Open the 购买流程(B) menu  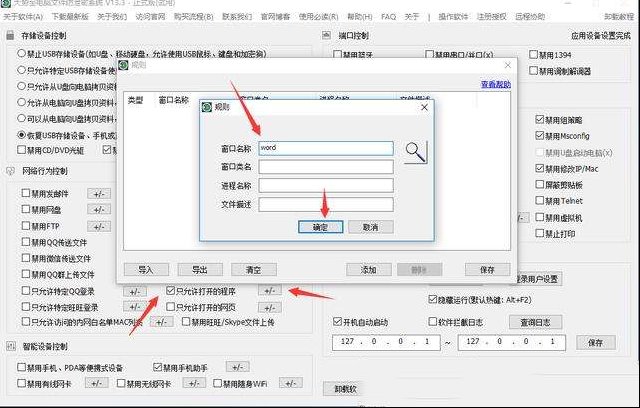coord(193,17)
